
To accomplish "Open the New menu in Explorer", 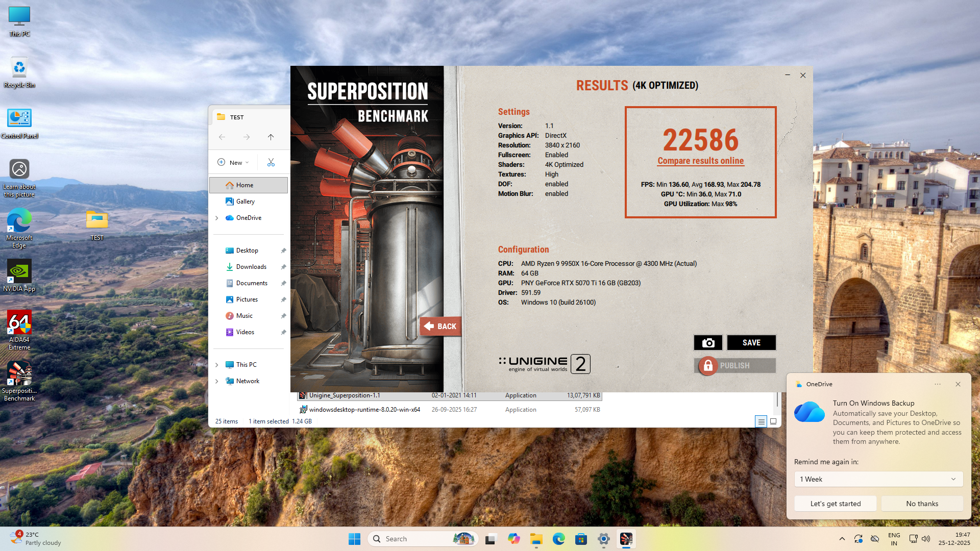I will coord(233,163).
